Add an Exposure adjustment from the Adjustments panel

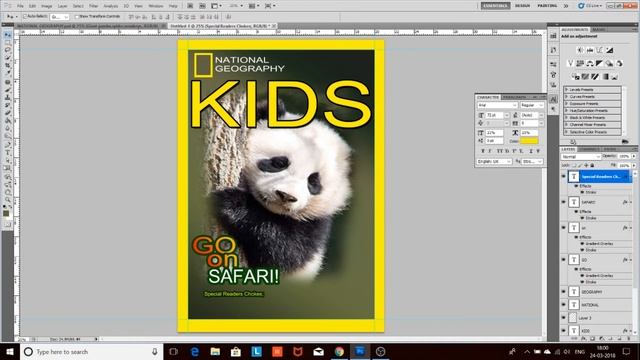(x=609, y=50)
